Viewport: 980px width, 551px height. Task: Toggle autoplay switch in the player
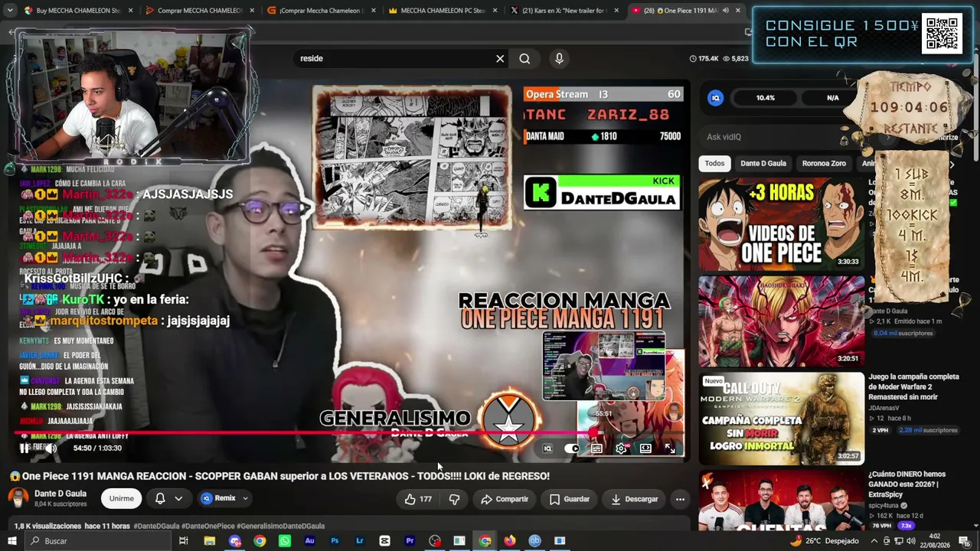(x=572, y=448)
